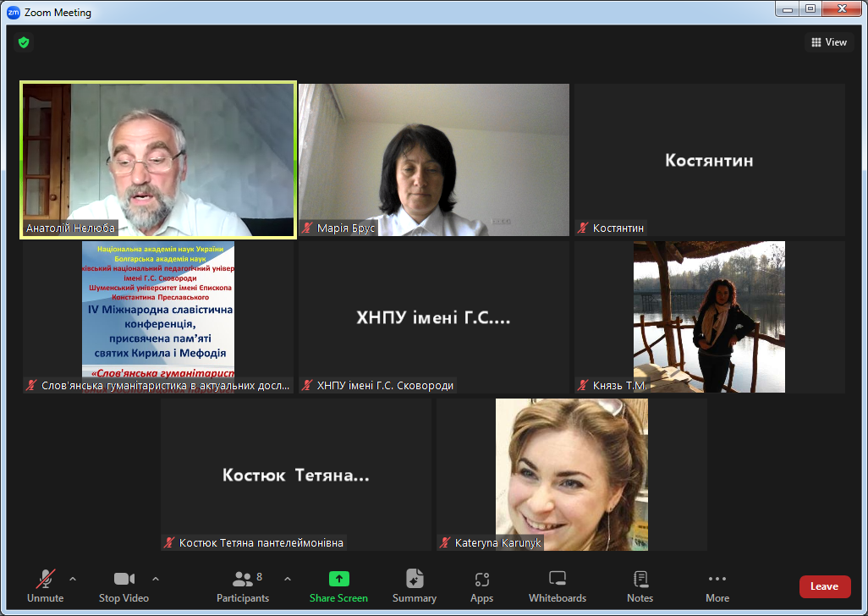This screenshot has height=616, width=868.
Task: Click the Князь Т.М. participant photo tile
Action: (x=709, y=316)
